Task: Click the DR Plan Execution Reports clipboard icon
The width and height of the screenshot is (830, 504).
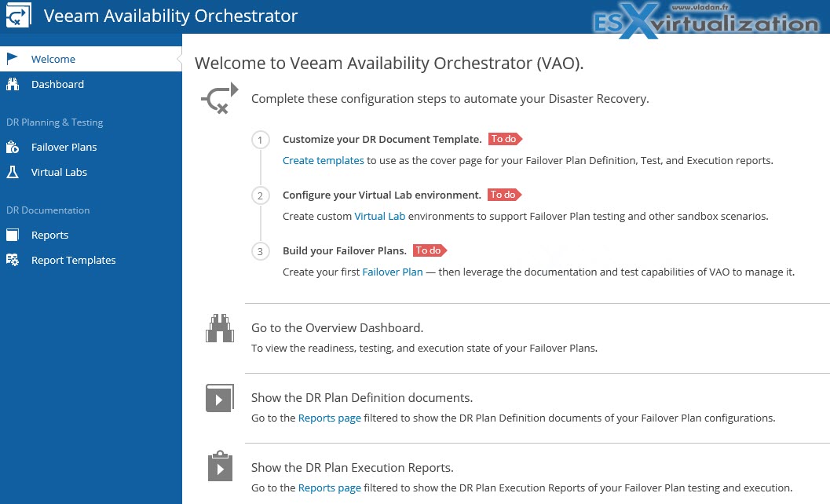Action: (x=220, y=466)
